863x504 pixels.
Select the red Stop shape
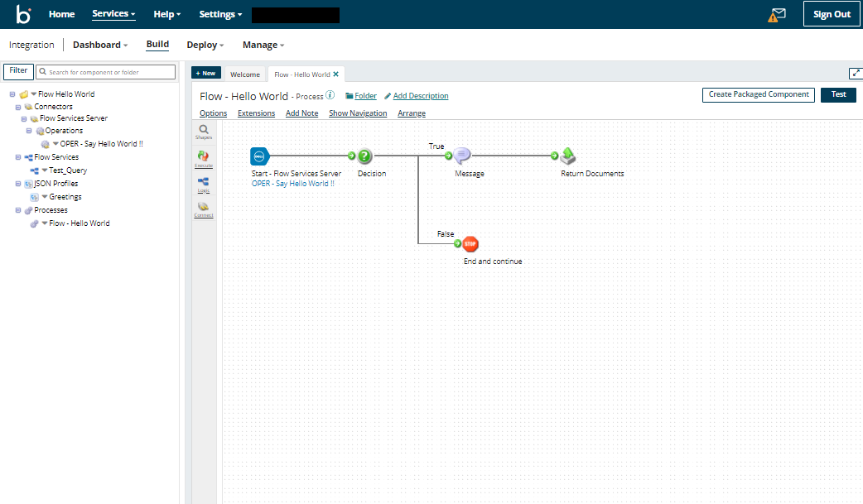click(x=470, y=243)
